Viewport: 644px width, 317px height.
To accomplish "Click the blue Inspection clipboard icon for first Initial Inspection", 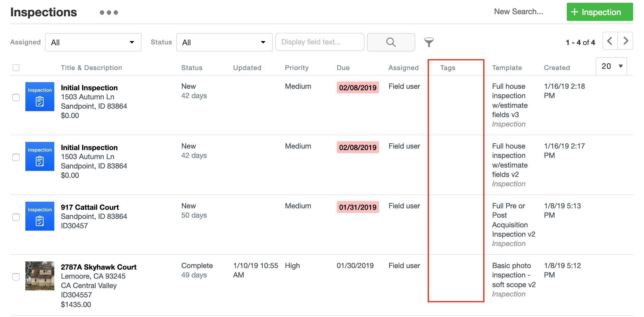I will pos(40,97).
